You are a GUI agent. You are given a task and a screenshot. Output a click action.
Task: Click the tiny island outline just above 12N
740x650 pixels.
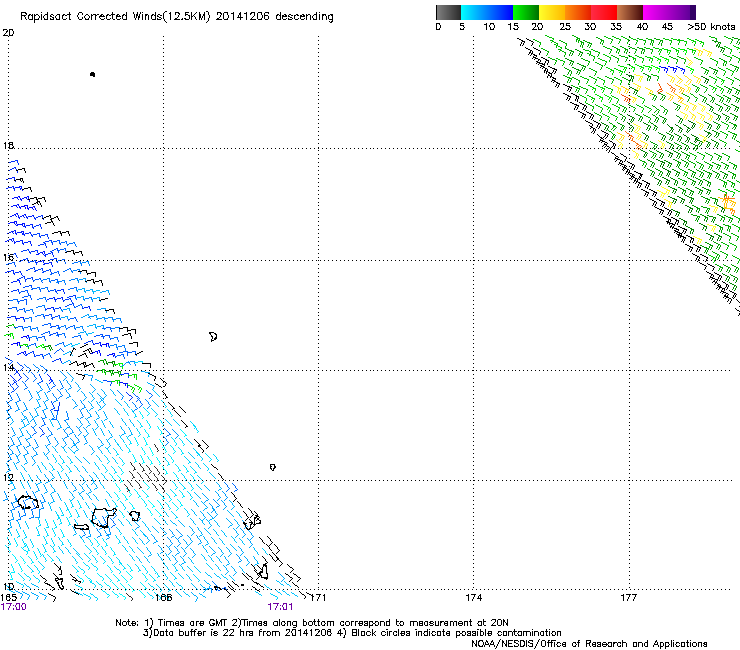point(273,467)
